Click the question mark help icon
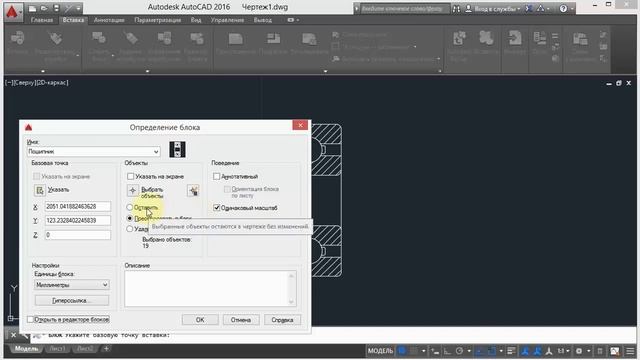Viewport: 640px width, 360px height. tap(563, 9)
